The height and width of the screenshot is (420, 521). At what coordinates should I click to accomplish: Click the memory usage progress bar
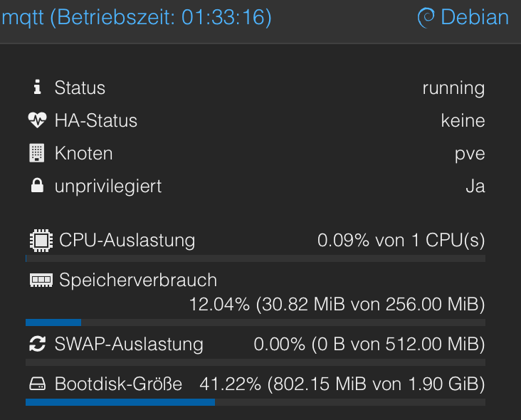point(256,322)
